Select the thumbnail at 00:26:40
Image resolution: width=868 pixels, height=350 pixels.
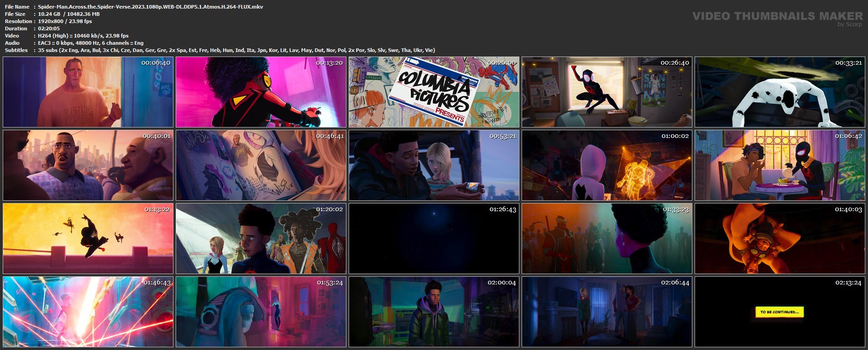point(607,92)
